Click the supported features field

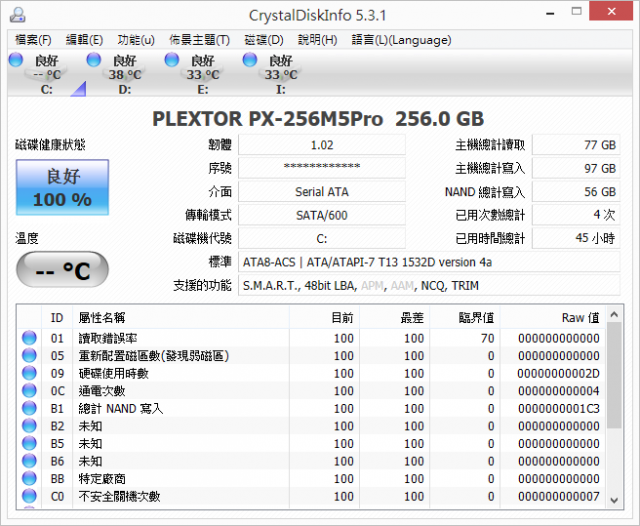429,285
